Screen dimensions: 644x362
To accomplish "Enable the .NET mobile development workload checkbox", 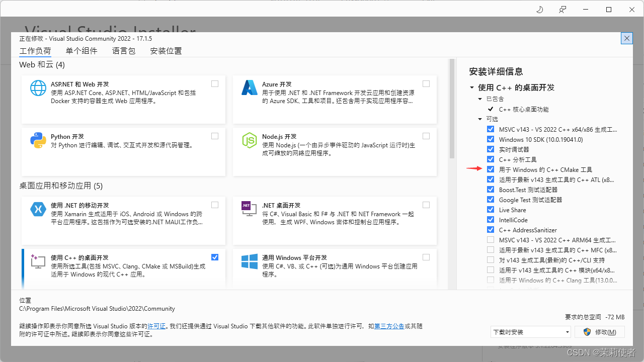I will coord(215,205).
